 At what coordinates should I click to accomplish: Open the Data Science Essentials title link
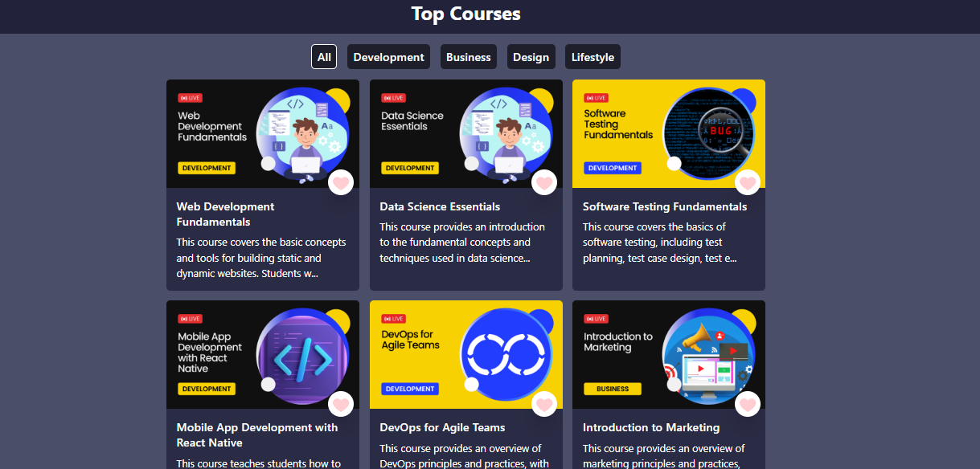pyautogui.click(x=440, y=206)
